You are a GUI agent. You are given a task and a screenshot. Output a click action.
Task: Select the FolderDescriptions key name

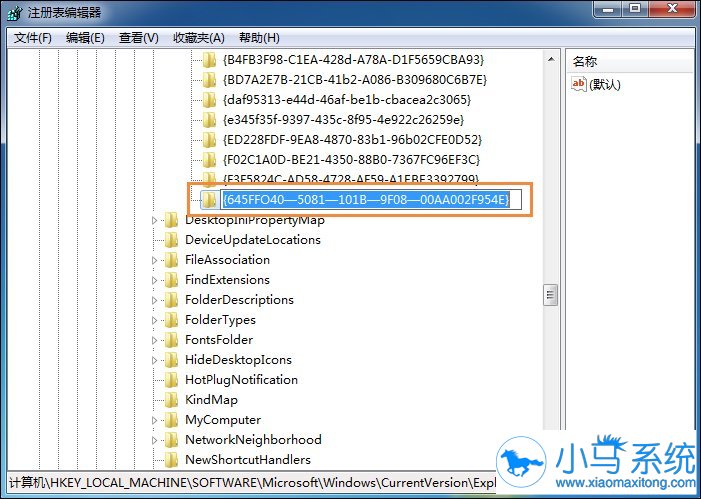tap(239, 300)
